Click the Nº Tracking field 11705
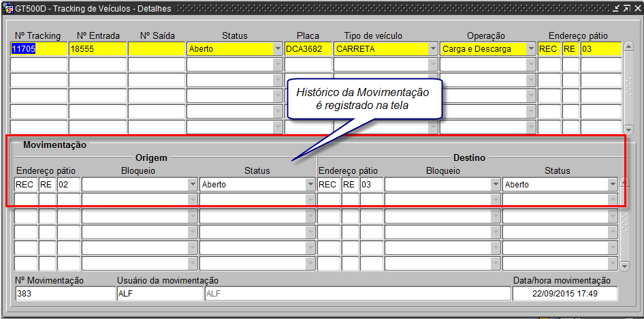The height and width of the screenshot is (319, 644). click(x=38, y=49)
